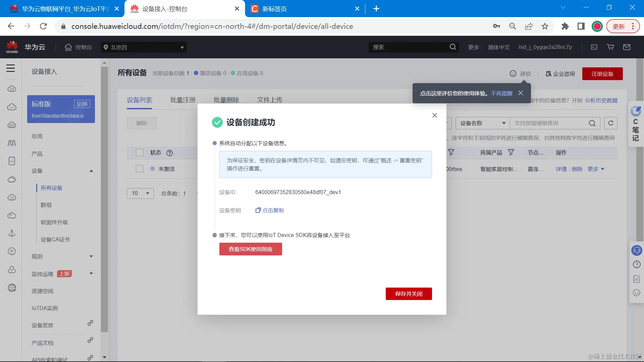The height and width of the screenshot is (362, 644).
Task: Close the 设备创建成功 dialog with X
Action: click(x=435, y=115)
